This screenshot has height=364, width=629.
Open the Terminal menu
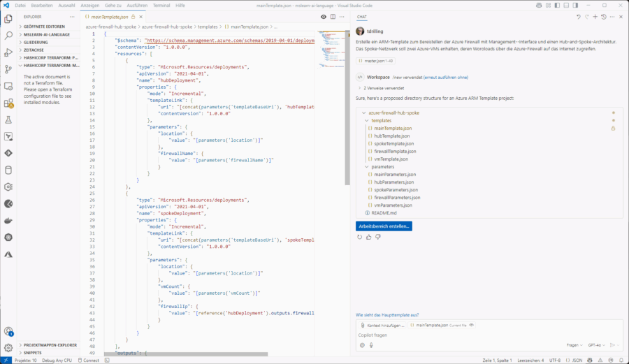(x=161, y=6)
